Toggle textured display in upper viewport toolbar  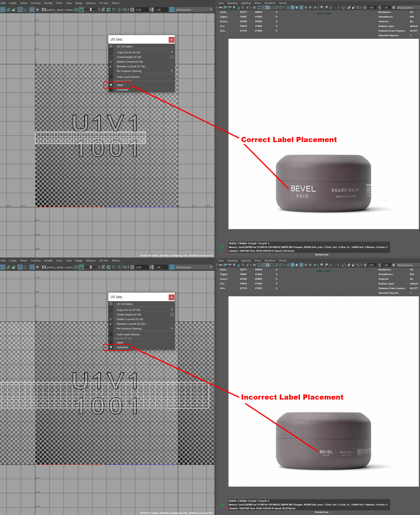click(306, 7)
